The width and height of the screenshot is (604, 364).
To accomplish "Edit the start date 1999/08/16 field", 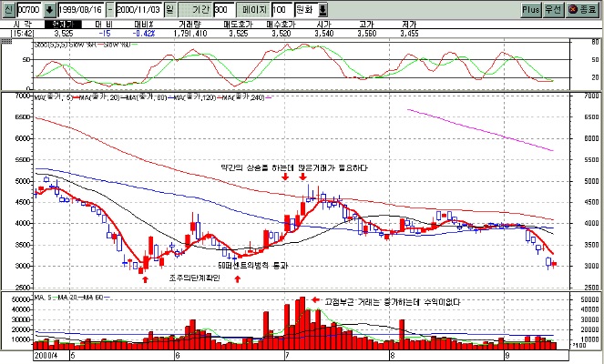I will [81, 10].
